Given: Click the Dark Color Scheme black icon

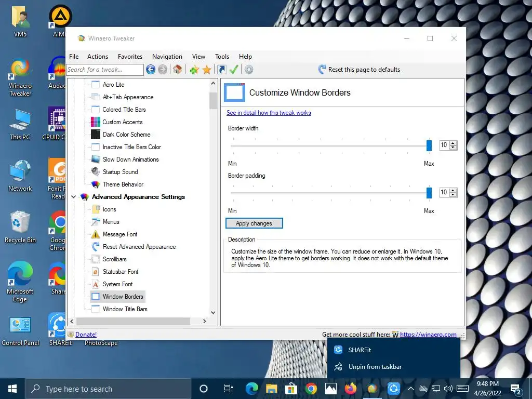Looking at the screenshot, I should point(96,135).
